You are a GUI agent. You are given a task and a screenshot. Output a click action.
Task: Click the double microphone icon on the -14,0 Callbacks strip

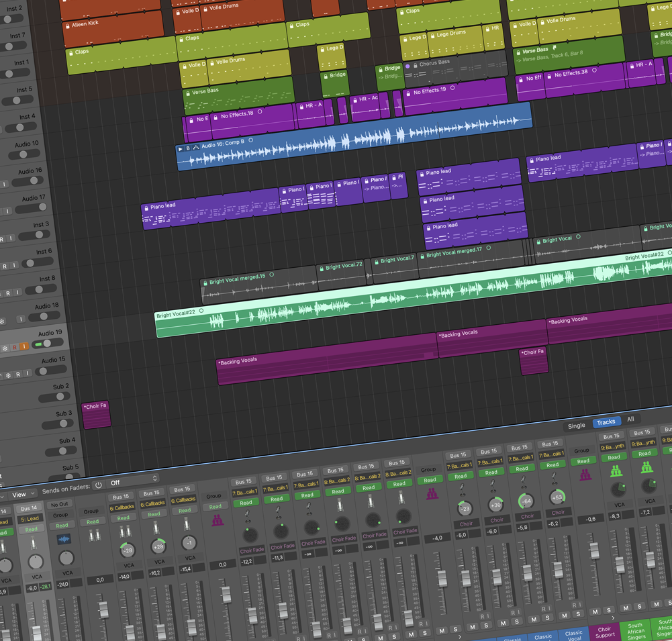tap(125, 532)
